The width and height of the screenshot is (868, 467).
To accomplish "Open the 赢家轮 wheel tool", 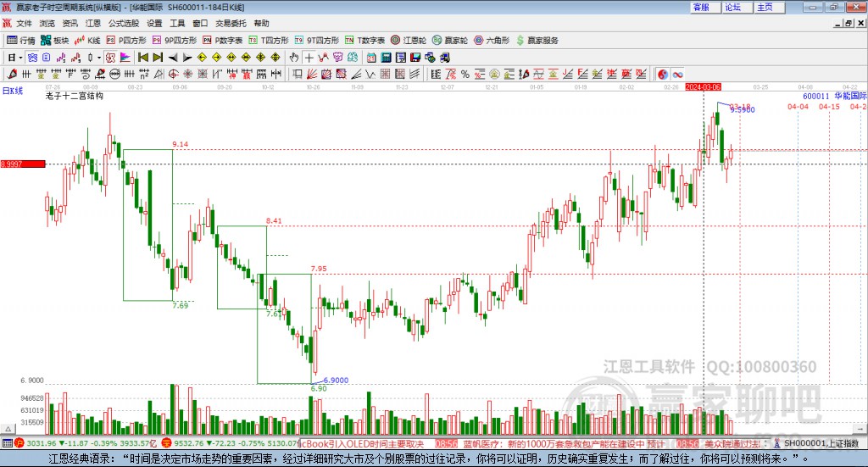I will point(450,41).
